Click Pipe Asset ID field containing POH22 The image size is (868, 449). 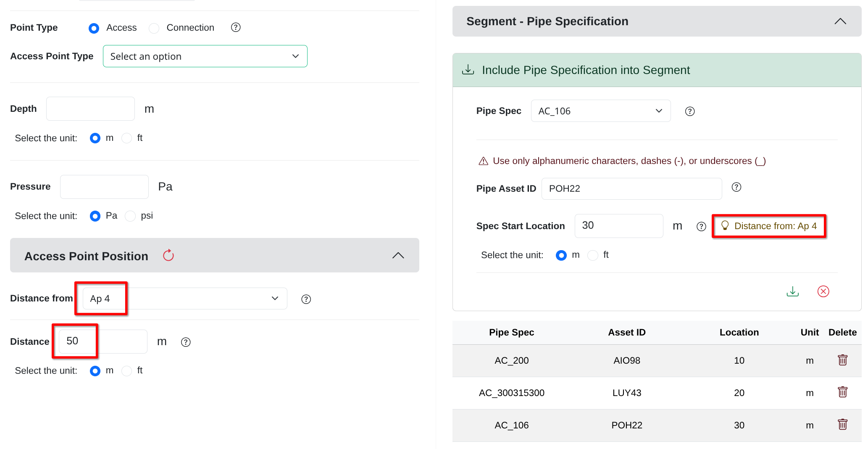632,189
